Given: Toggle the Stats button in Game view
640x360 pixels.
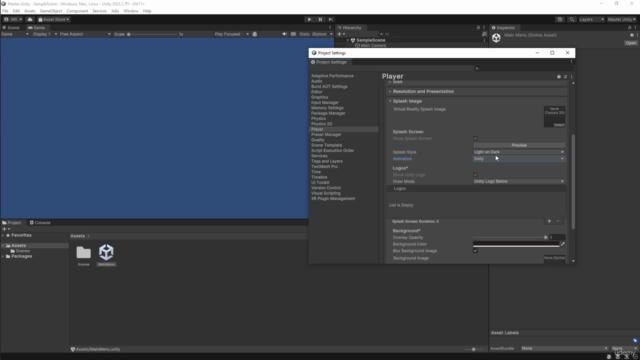Looking at the screenshot, I should (304, 34).
